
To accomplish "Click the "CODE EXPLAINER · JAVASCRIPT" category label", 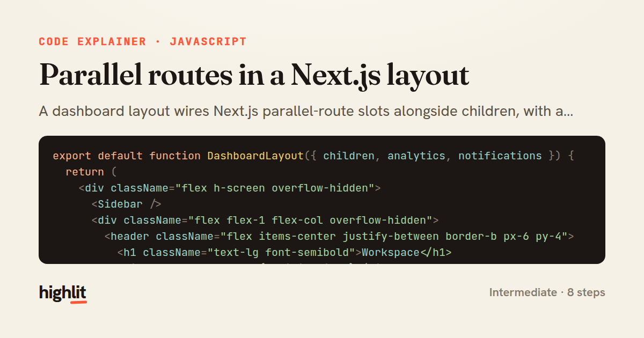I will pos(143,41).
